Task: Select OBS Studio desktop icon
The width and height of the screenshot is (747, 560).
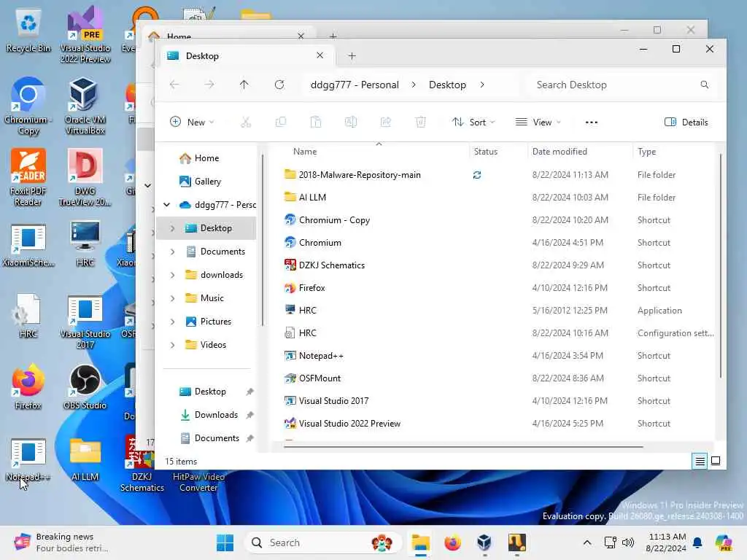Action: click(85, 386)
